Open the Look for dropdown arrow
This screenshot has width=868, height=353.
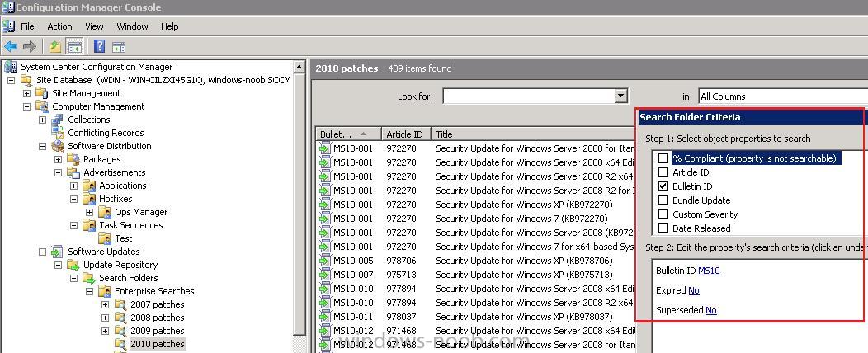(620, 96)
